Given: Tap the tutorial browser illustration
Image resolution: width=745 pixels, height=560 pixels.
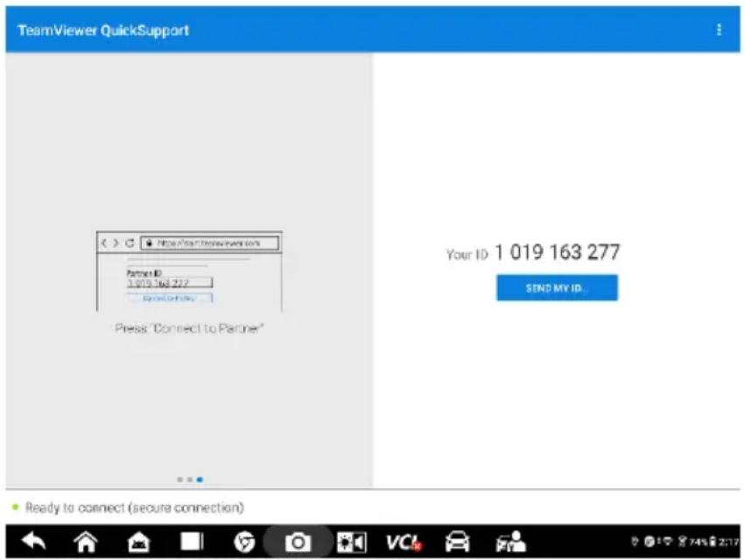Looking at the screenshot, I should click(x=189, y=270).
